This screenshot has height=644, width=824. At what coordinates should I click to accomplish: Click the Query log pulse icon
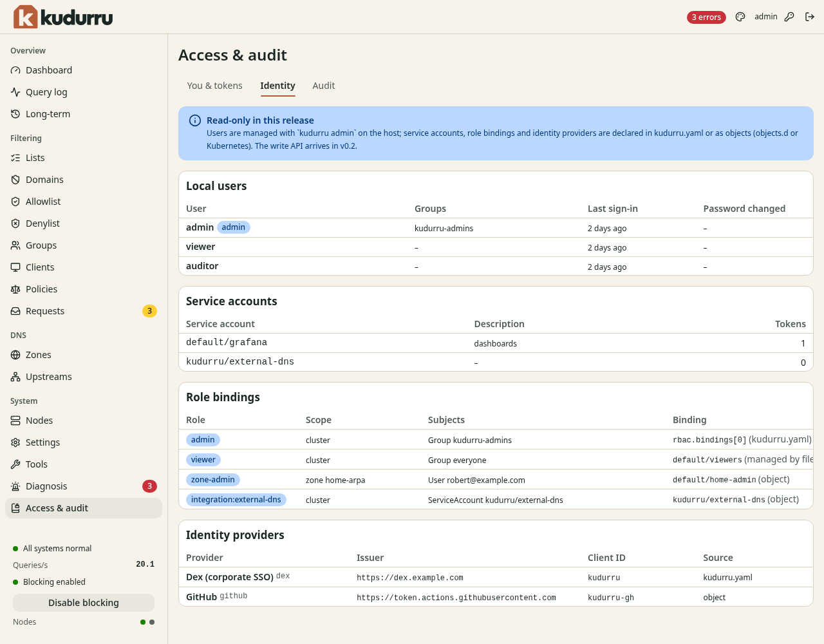15,92
